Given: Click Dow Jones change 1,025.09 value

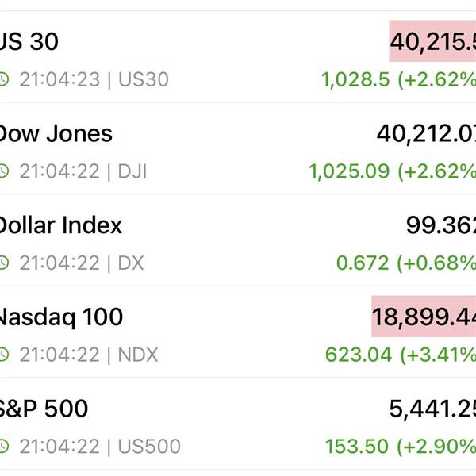Looking at the screenshot, I should point(349,171).
